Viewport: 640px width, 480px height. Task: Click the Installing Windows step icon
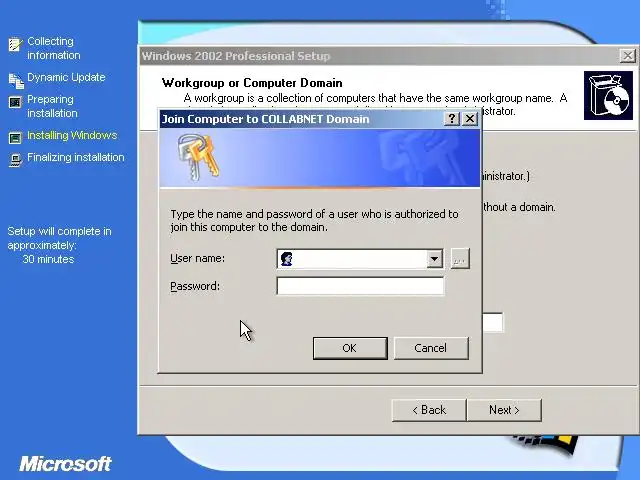pos(15,138)
